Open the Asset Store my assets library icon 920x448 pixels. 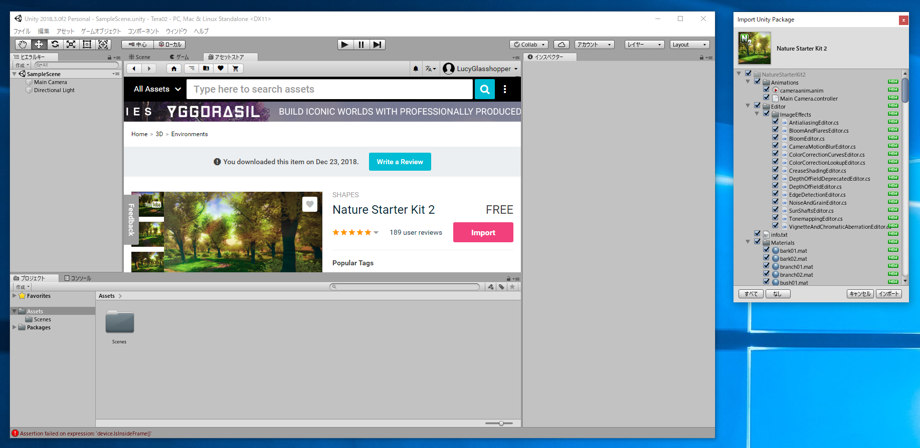(x=205, y=69)
